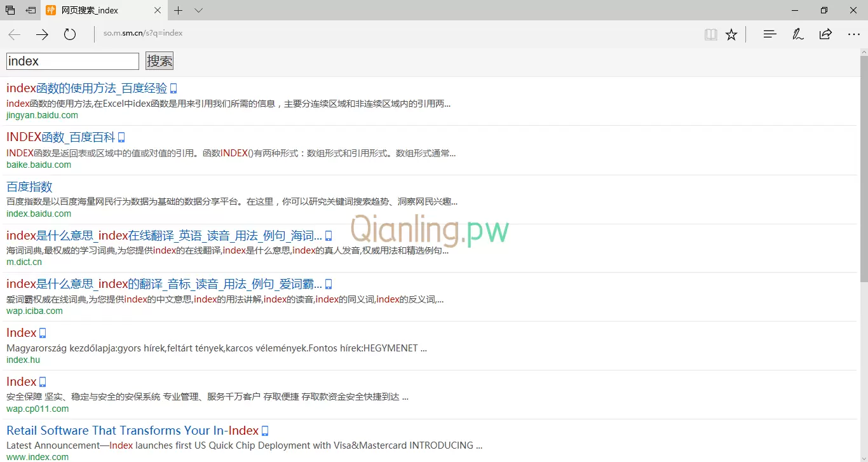Open Reading view book icon
Viewport: 868px width, 462px height.
click(x=711, y=34)
